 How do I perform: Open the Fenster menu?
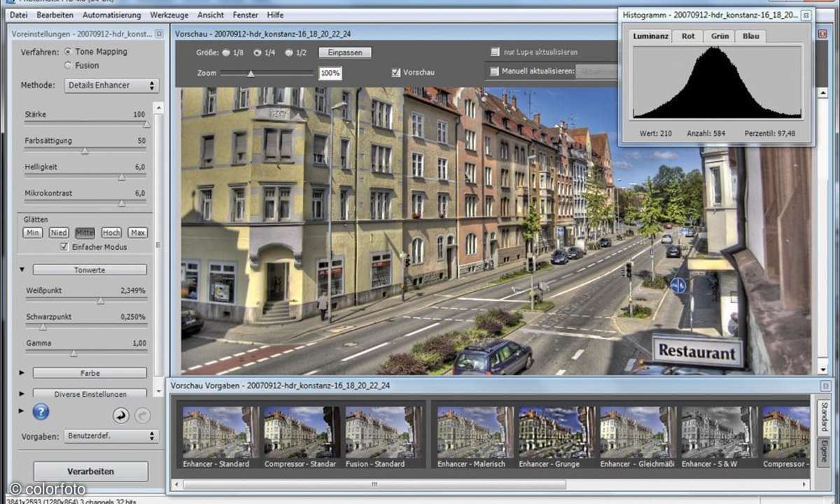point(246,15)
